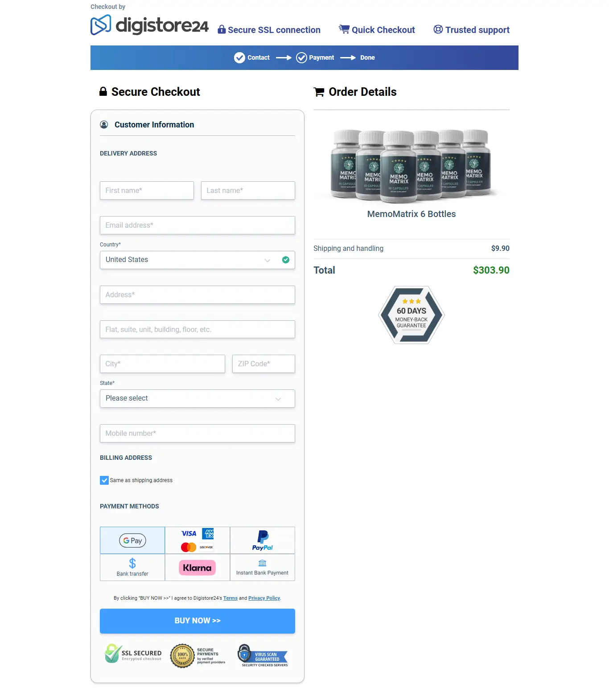
Task: Click the MemoMatrix 6 Bottles title
Action: 411,214
